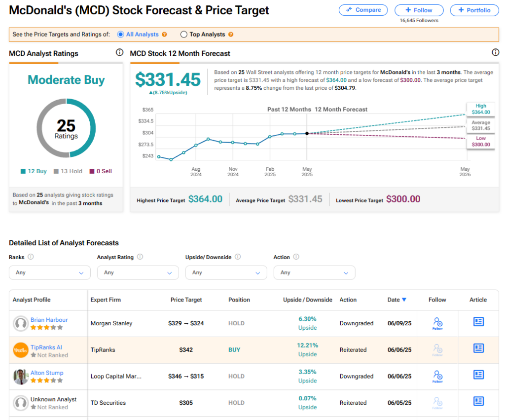
Task: Open the Action filter dropdown
Action: click(x=314, y=273)
